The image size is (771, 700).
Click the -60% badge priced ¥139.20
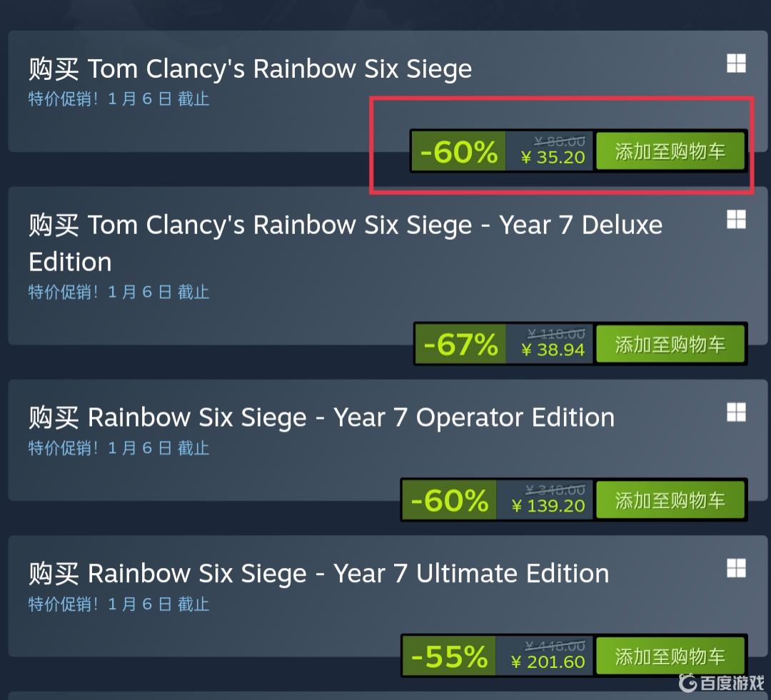pos(449,500)
